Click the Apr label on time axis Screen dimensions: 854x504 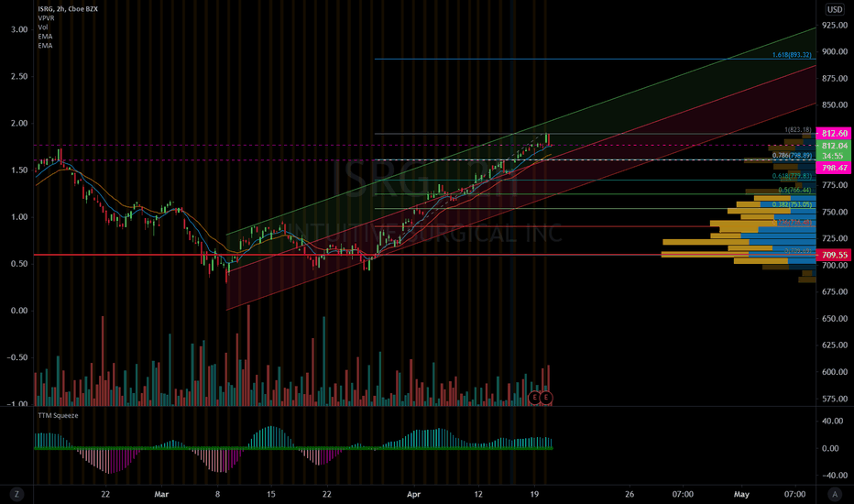[414, 494]
